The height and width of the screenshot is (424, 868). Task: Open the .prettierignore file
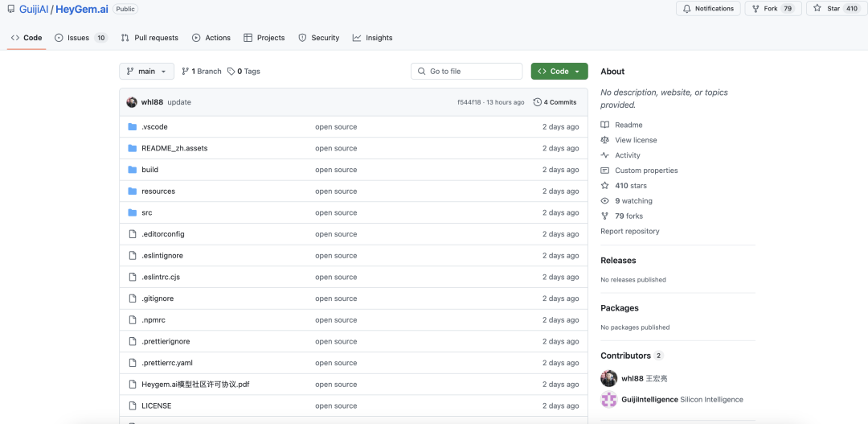point(166,341)
